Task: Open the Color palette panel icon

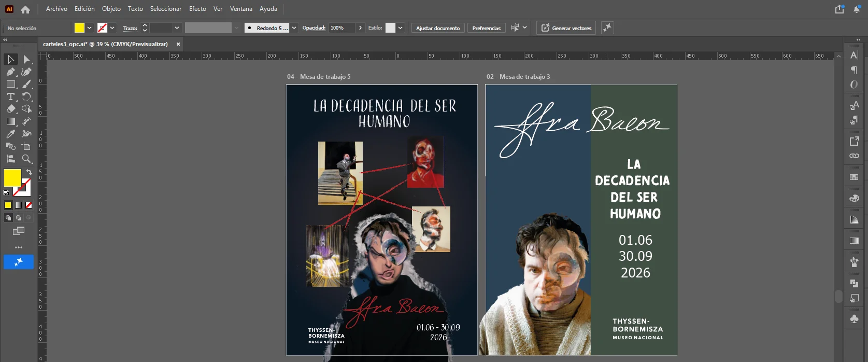Action: pos(854,198)
